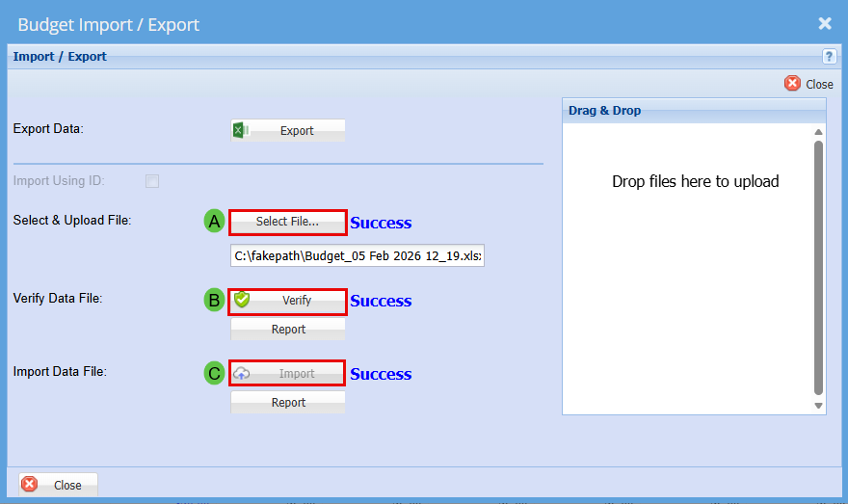Screen dimensions: 848x504
Task: Click the Import Using ID label
Action: pos(59,180)
